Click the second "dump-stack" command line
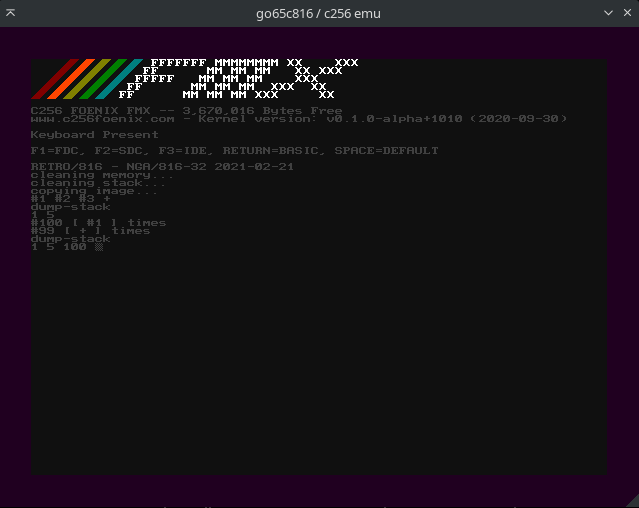 tap(71, 239)
